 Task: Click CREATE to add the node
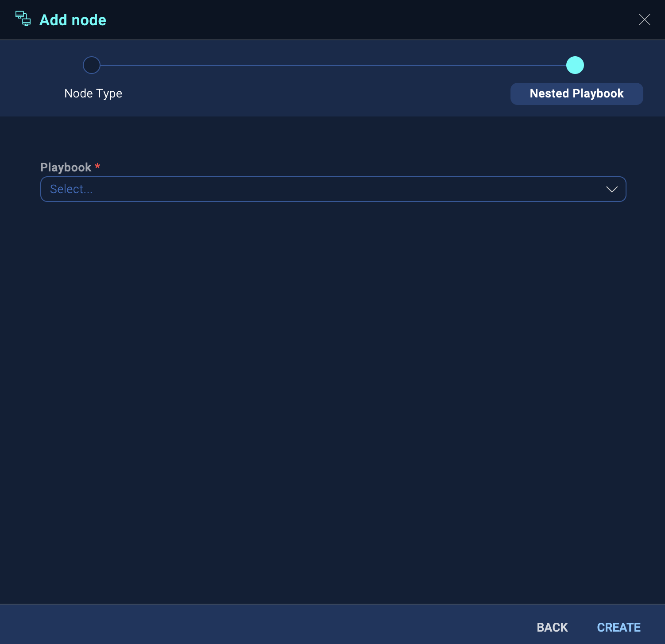[x=619, y=627]
